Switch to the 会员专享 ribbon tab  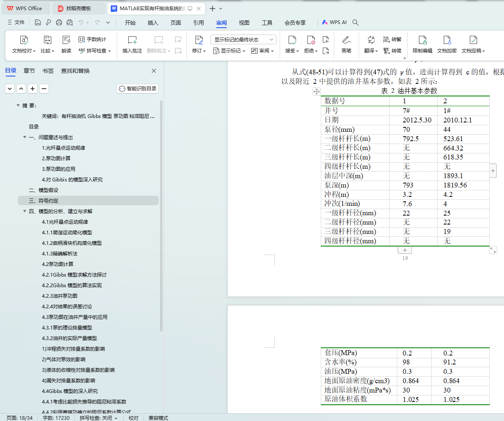pyautogui.click(x=295, y=23)
